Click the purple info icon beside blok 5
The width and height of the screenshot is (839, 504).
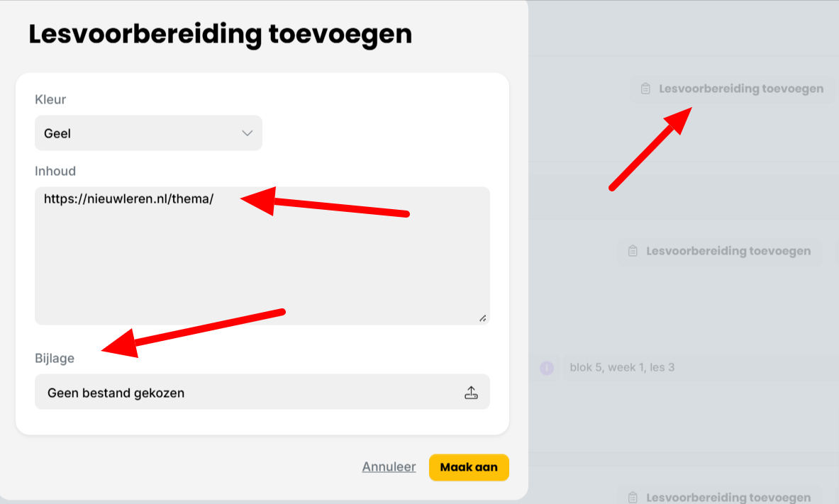pos(546,368)
